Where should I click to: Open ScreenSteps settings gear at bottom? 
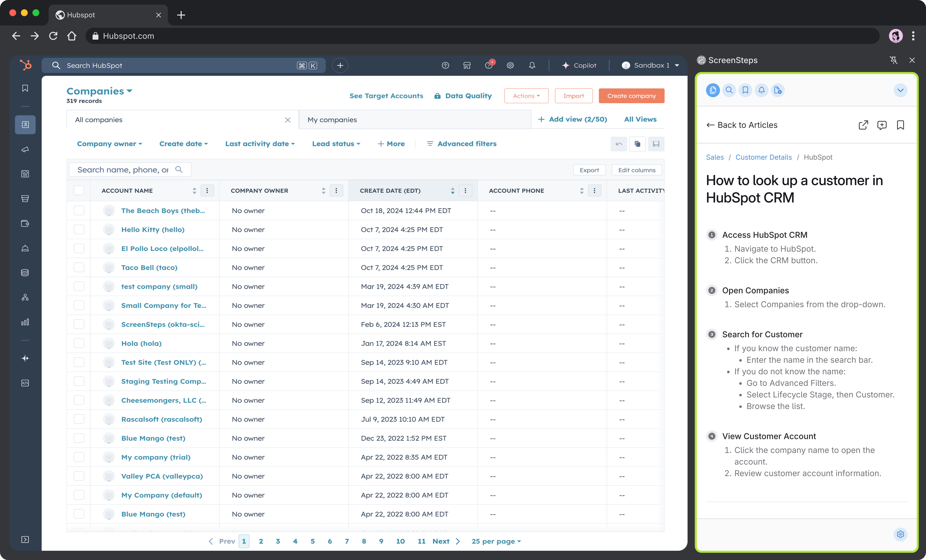pos(900,534)
